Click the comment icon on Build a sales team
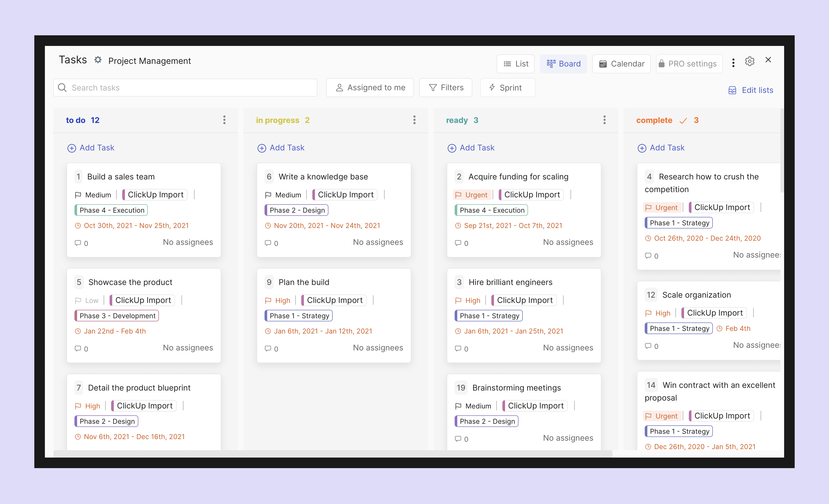 [78, 243]
